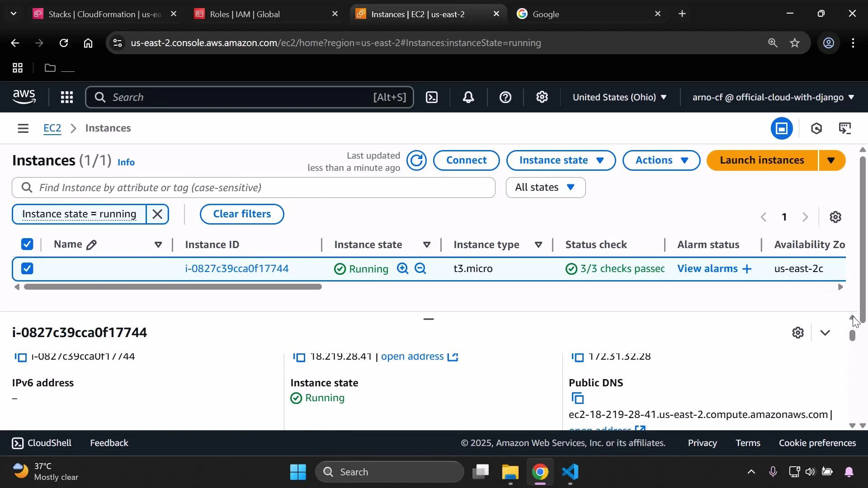
Task: Copy the instance ID i-0827c39cca0f17744
Action: (21, 357)
